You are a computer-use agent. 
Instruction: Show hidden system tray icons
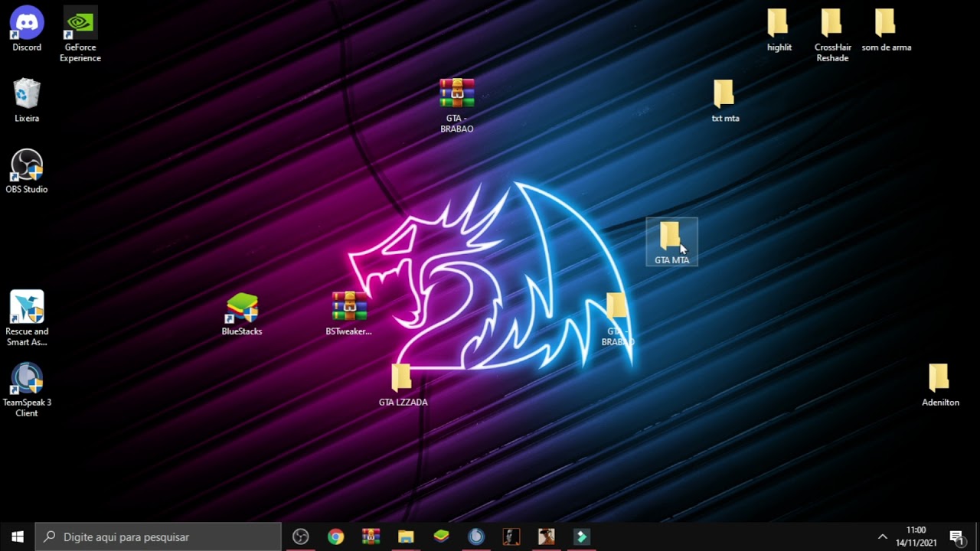click(882, 536)
